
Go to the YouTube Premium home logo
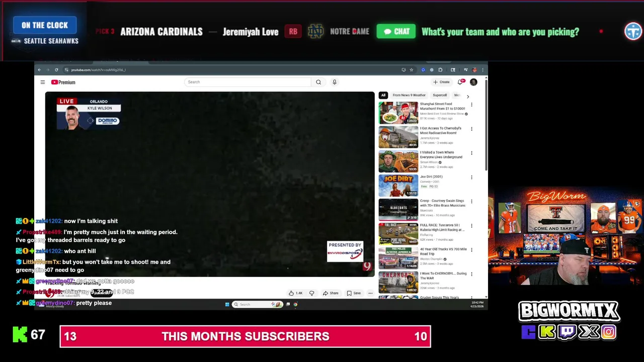coord(63,82)
